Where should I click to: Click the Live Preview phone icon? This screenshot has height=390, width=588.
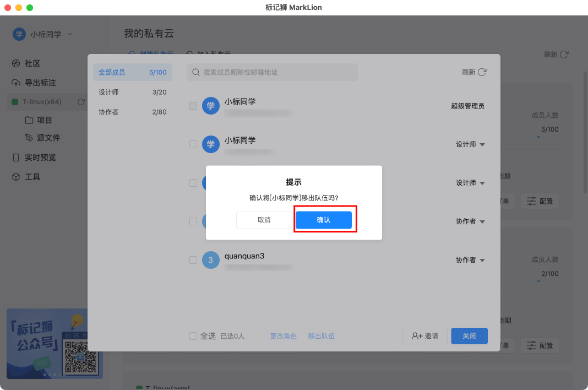tap(16, 158)
